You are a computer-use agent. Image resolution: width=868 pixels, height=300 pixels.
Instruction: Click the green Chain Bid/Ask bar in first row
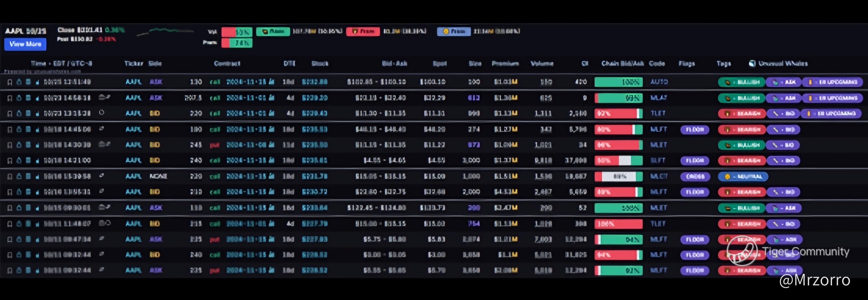618,82
